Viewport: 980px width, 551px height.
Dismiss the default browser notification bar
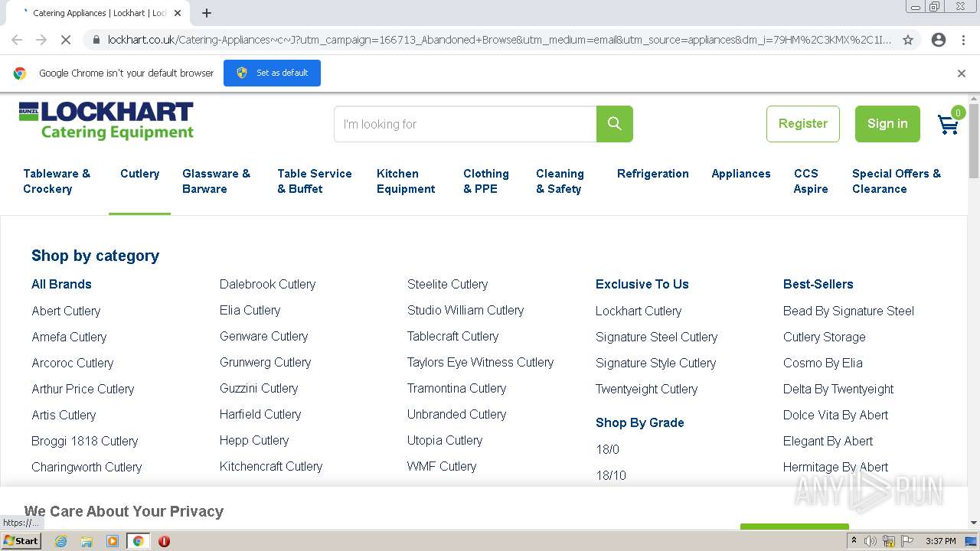click(x=962, y=73)
